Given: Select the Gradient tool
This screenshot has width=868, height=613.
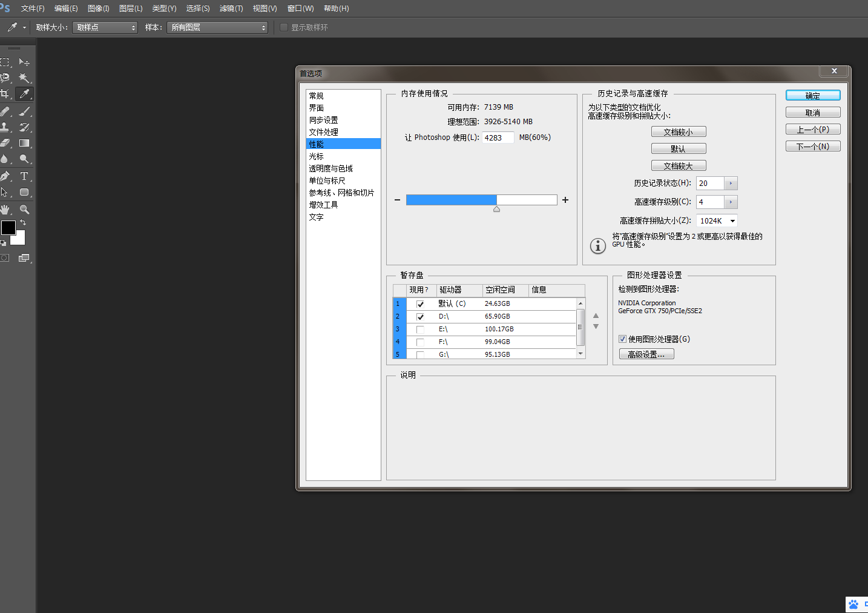Looking at the screenshot, I should (x=24, y=144).
